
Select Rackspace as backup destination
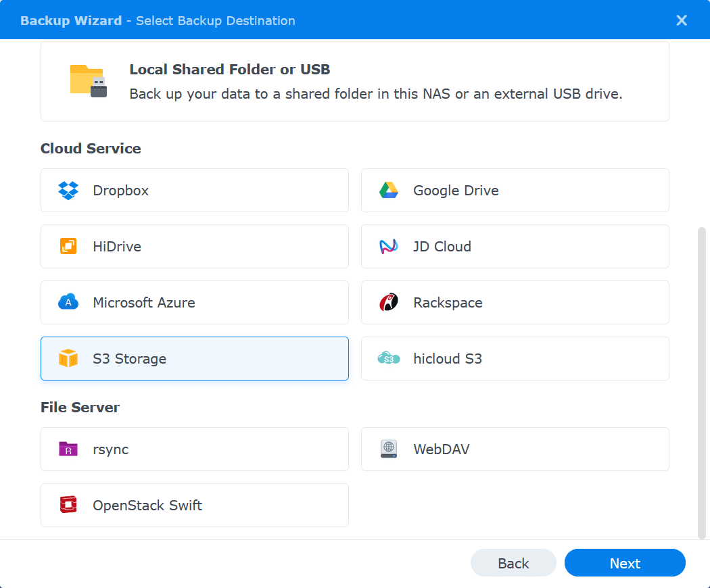pyautogui.click(x=515, y=302)
